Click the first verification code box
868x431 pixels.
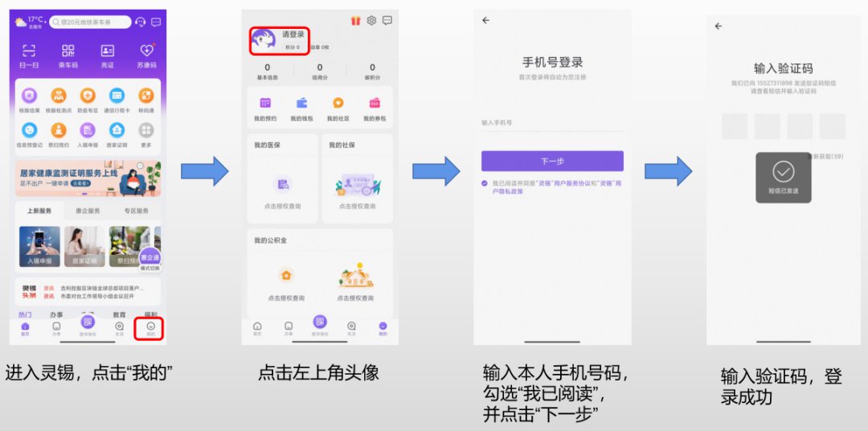point(735,126)
